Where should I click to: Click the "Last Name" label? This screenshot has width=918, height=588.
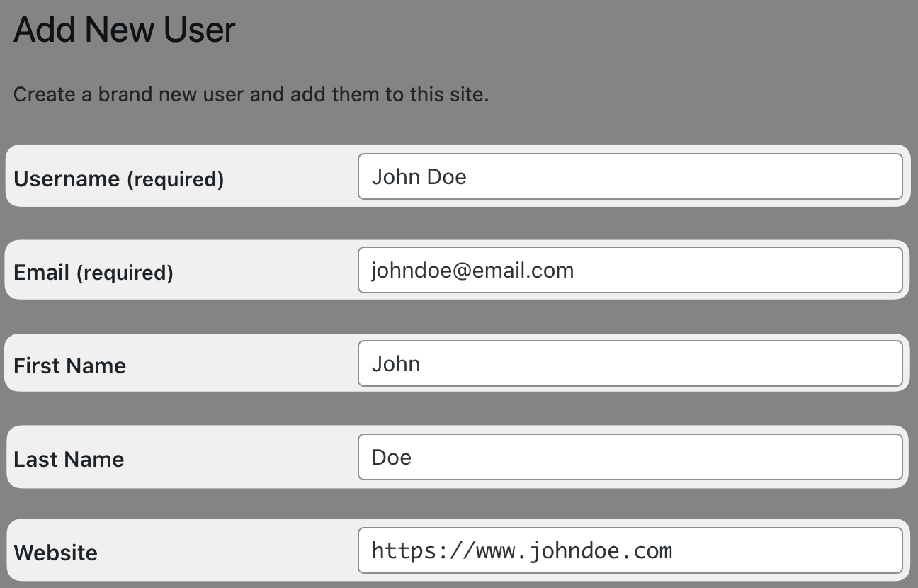(69, 460)
